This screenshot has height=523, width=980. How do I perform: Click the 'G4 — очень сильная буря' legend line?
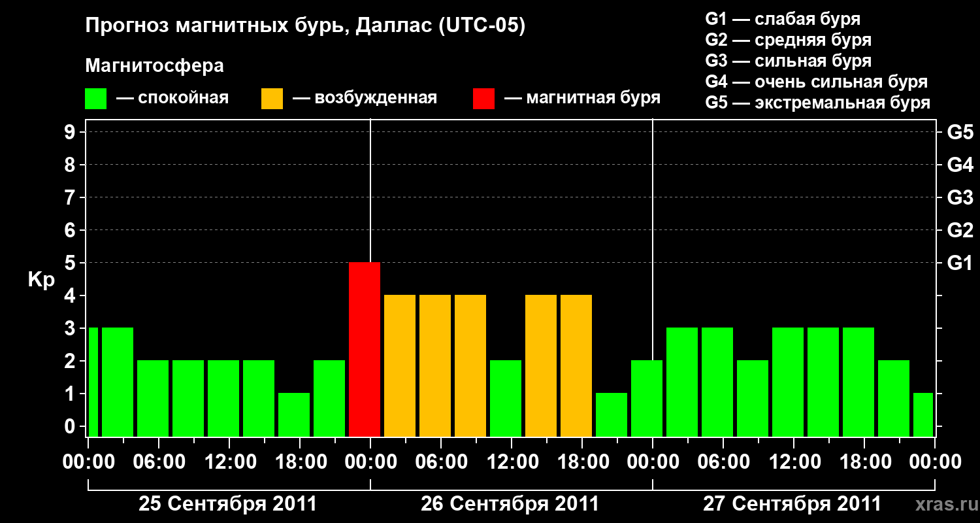click(x=816, y=82)
